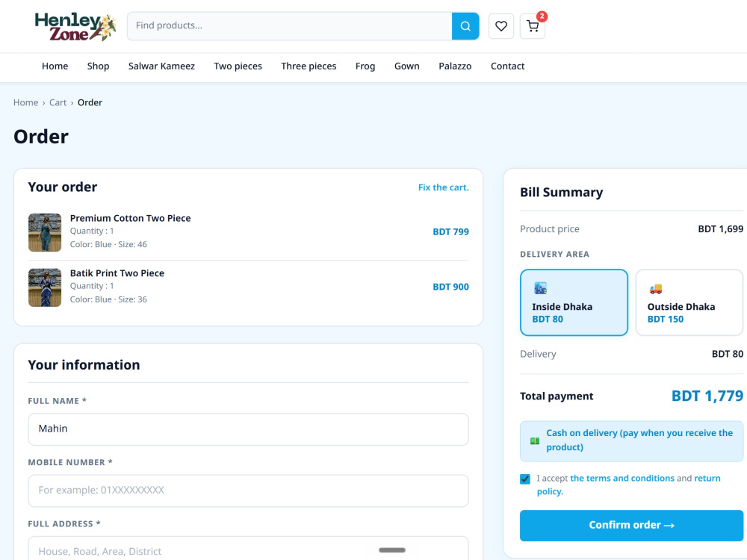Click the Order breadcrumb text
This screenshot has height=560, width=747.
click(x=90, y=102)
